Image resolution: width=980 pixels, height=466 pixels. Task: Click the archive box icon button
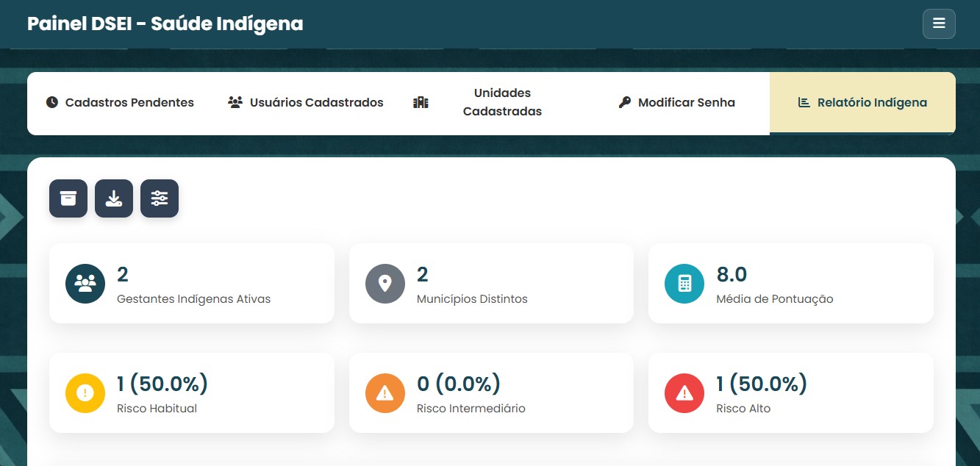coord(68,198)
